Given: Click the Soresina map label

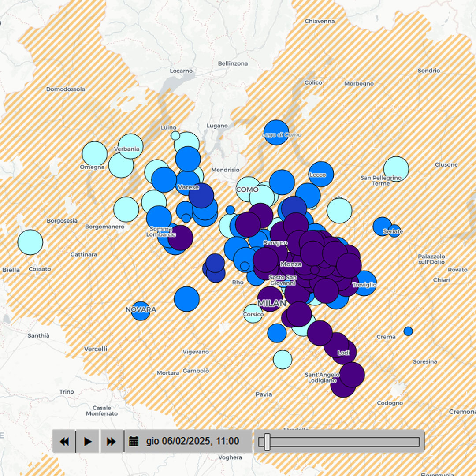Looking at the screenshot, I should [x=425, y=361].
